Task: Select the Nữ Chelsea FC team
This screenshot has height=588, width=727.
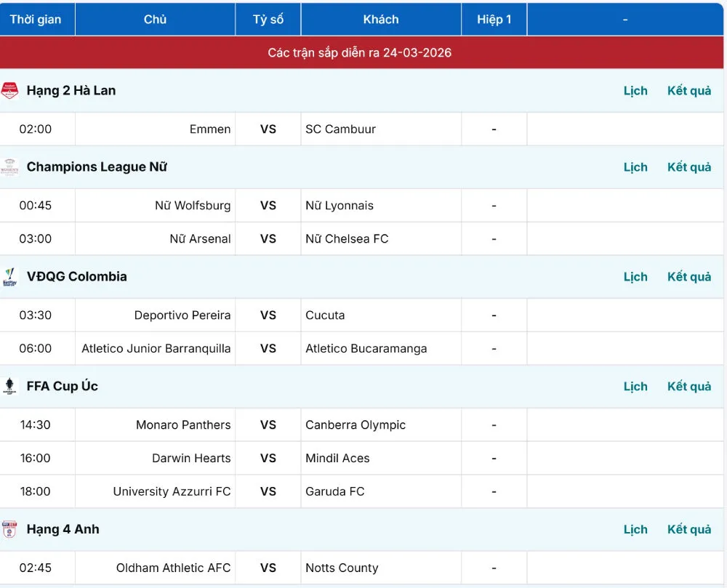Action: pos(347,239)
